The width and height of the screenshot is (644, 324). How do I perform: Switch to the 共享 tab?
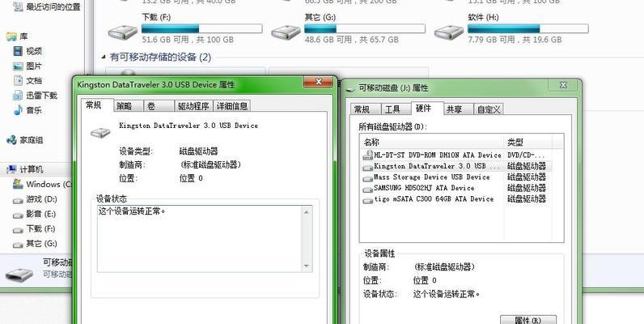[458, 109]
